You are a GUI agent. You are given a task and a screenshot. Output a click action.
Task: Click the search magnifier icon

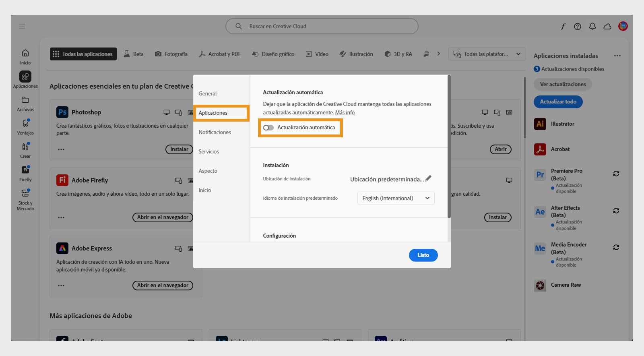tap(239, 26)
